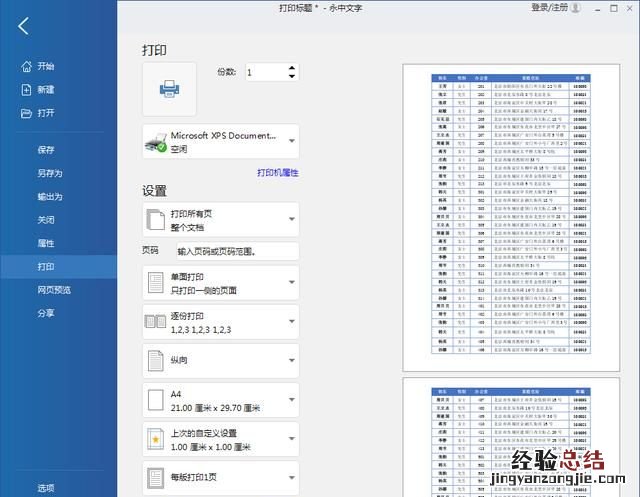Click the 打开 folder icon

click(x=26, y=113)
